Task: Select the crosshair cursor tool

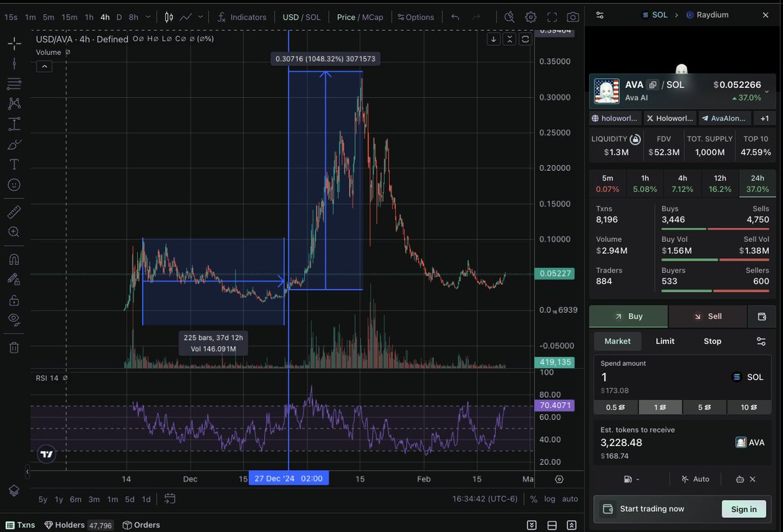Action: (x=14, y=44)
